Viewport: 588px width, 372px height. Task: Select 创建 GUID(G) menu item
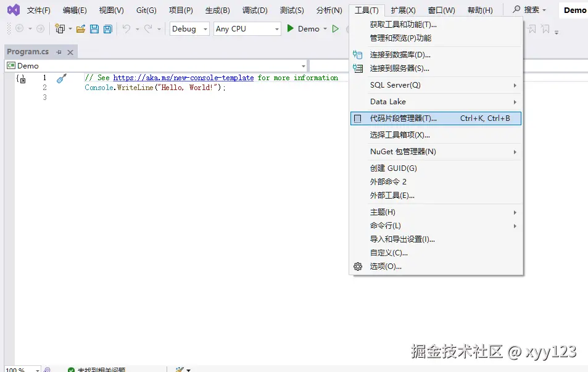(x=436, y=168)
